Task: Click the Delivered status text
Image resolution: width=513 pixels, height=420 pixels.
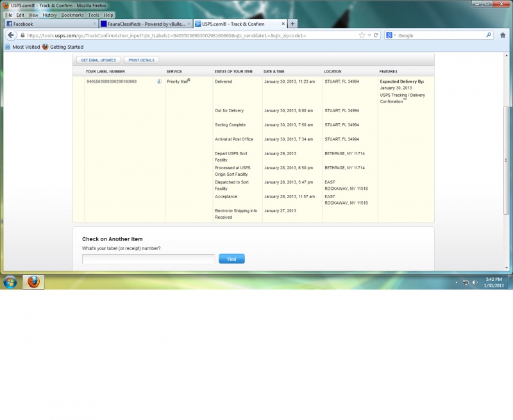Action: click(x=223, y=81)
